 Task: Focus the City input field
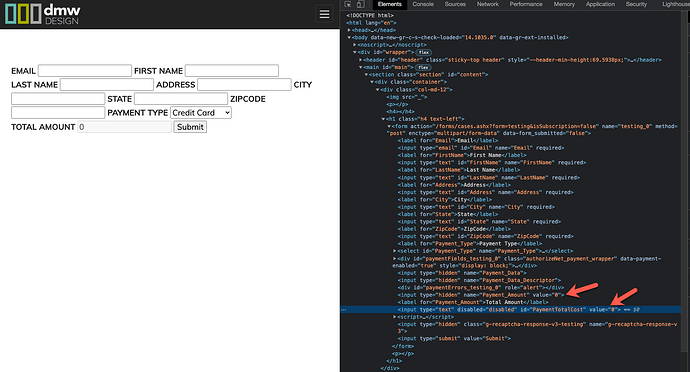point(58,99)
